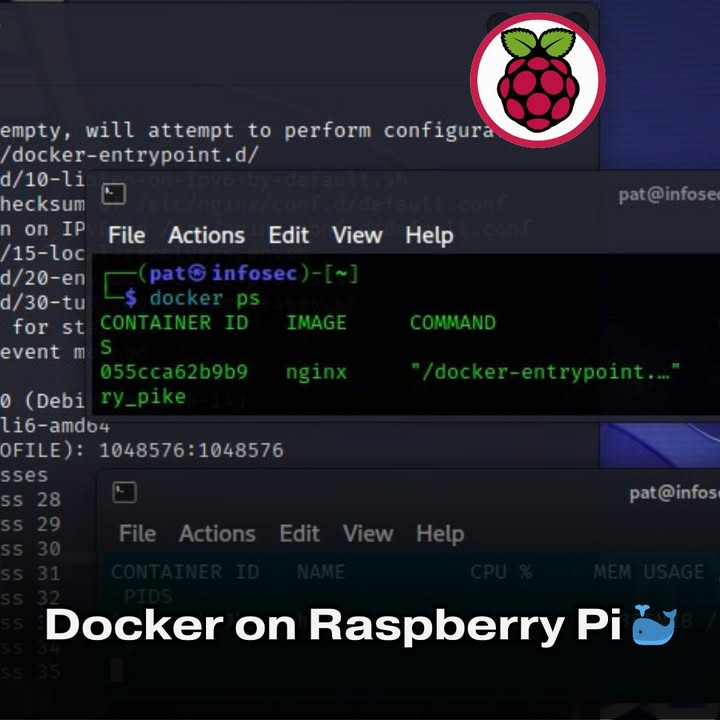Open View menu in lower stats window
This screenshot has width=720, height=720.
pos(368,534)
